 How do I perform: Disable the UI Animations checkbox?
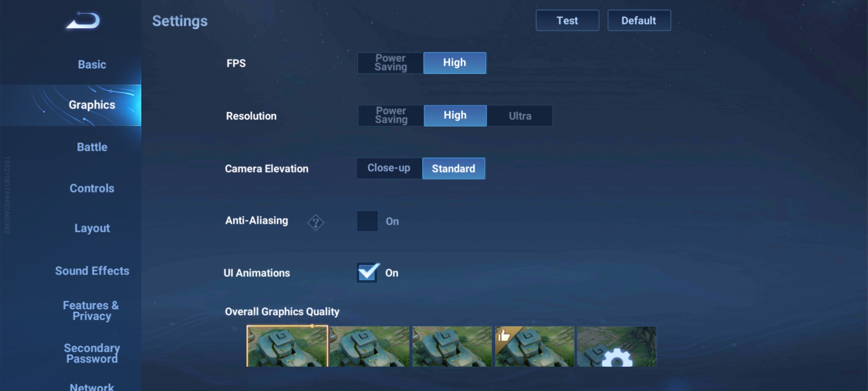tap(367, 273)
